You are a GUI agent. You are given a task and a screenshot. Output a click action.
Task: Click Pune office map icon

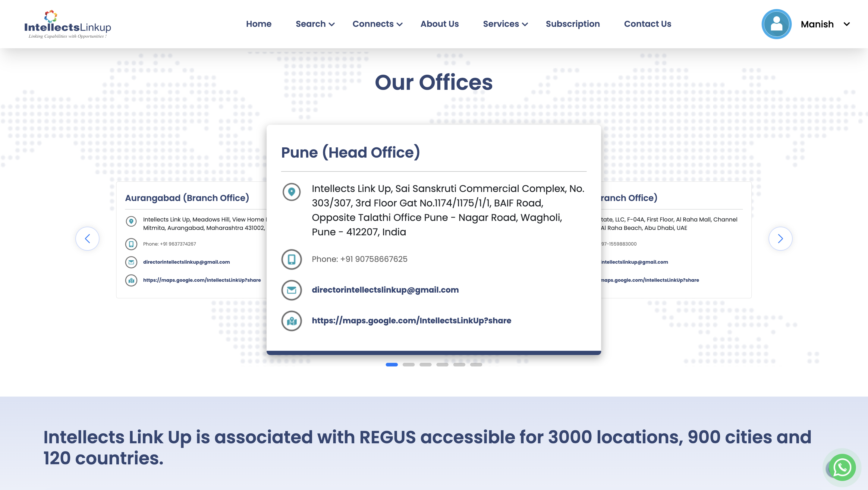[291, 320]
